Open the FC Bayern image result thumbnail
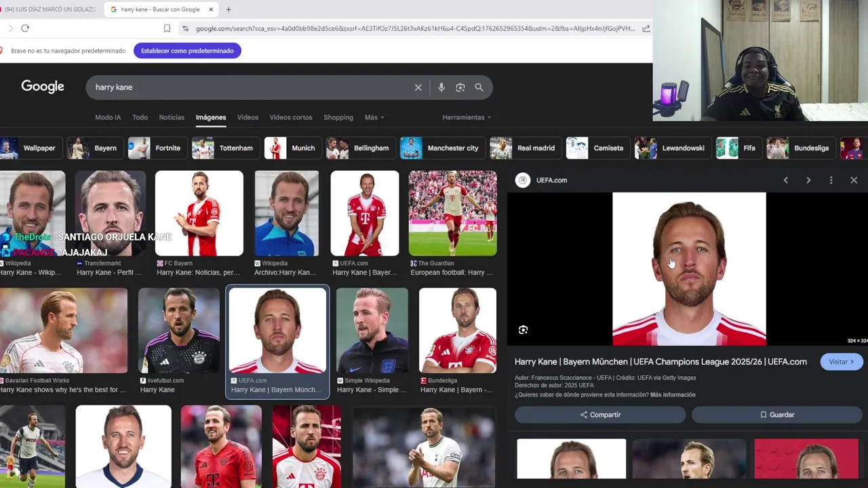This screenshot has width=868, height=488. click(x=199, y=213)
